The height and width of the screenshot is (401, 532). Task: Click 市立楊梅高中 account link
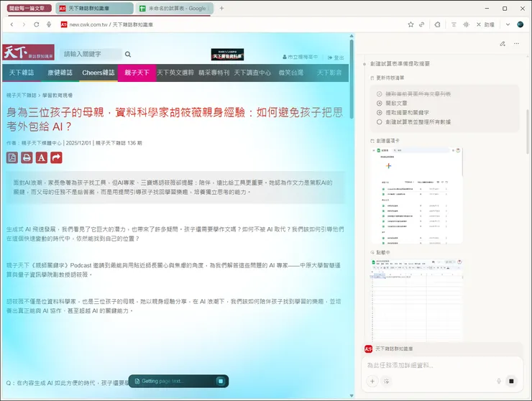tap(301, 57)
